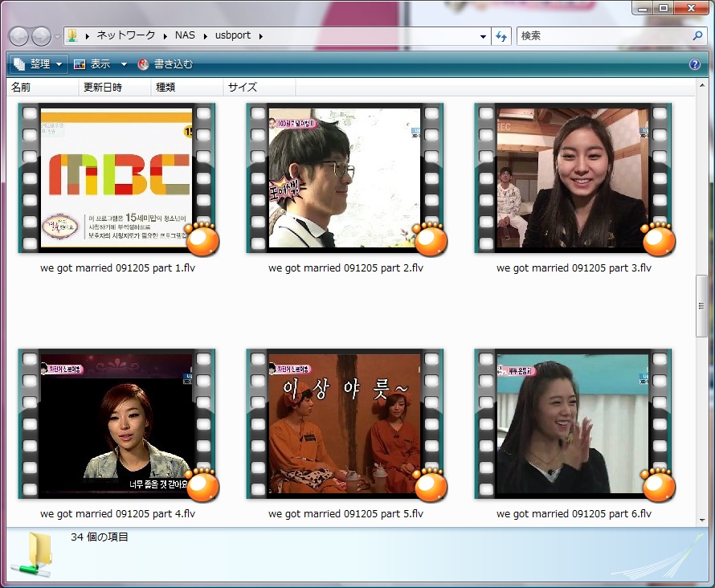The height and width of the screenshot is (588, 715).
Task: Sort by the 名前 column header
Action: 43,87
